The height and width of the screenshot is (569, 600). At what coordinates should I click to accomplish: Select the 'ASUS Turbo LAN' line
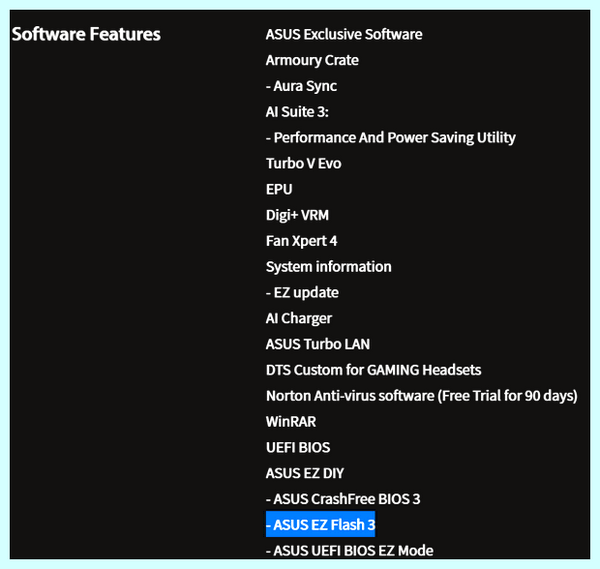point(318,344)
